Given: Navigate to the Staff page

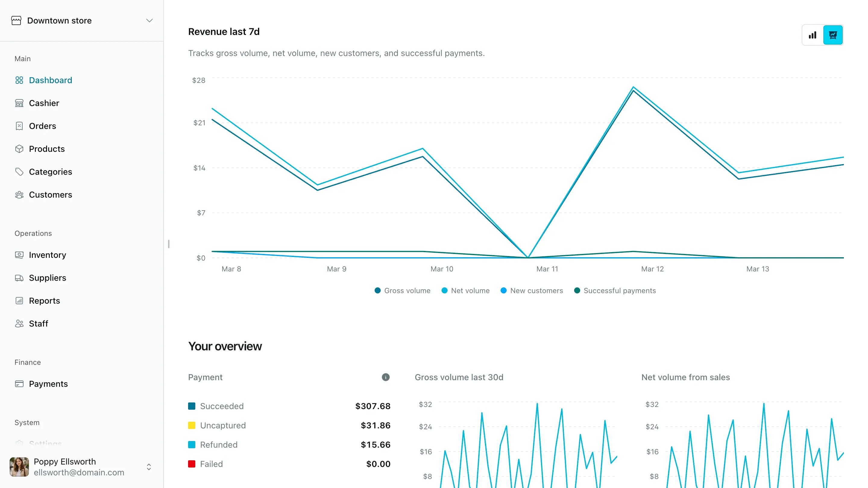Looking at the screenshot, I should click(x=38, y=324).
